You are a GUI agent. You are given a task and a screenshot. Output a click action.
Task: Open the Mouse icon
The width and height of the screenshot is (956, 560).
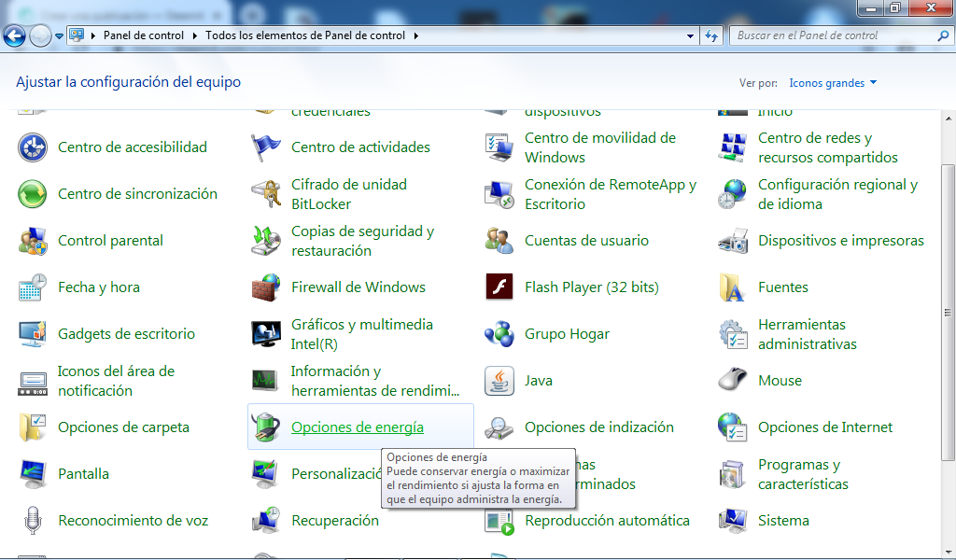coord(733,379)
